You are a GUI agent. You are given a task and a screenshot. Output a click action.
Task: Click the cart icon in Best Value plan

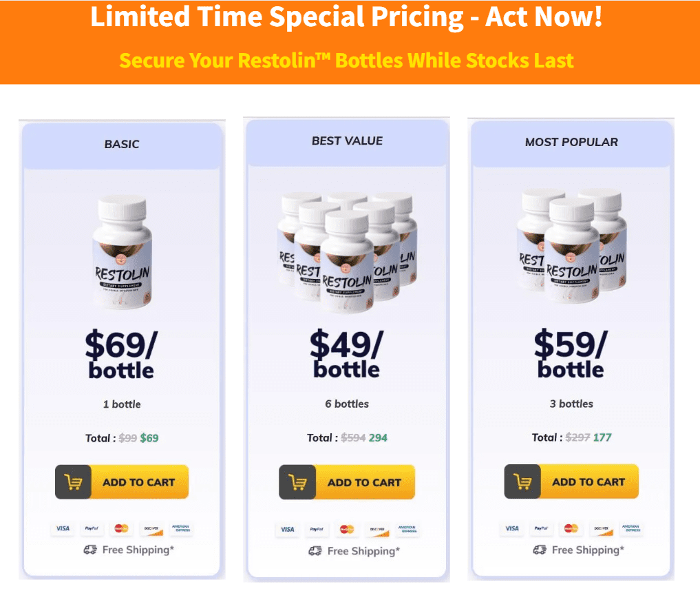298,482
